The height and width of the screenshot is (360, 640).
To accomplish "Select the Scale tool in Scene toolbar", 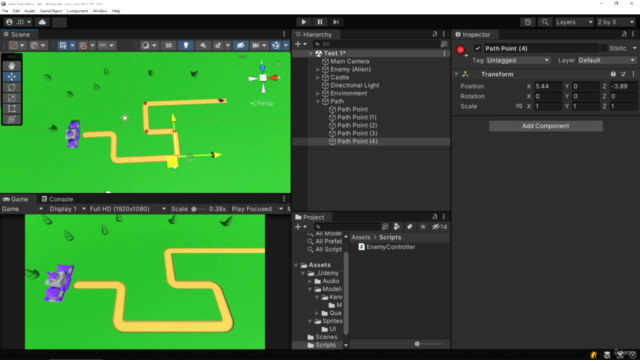I will coord(11,98).
